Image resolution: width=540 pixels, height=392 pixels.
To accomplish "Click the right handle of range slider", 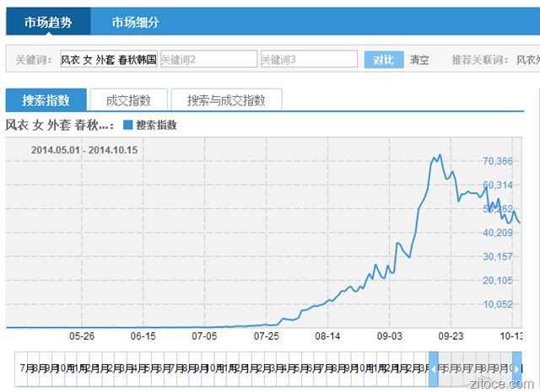I will 516,368.
